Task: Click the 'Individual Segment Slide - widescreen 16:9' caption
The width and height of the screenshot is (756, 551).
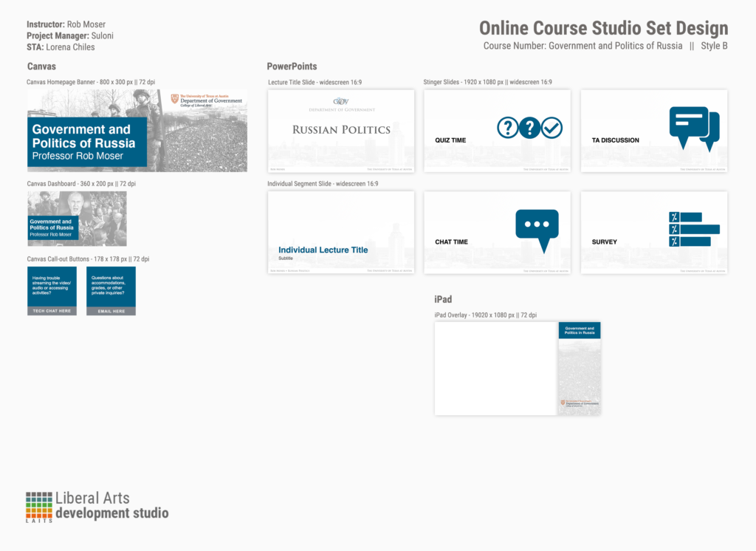Action: coord(323,184)
